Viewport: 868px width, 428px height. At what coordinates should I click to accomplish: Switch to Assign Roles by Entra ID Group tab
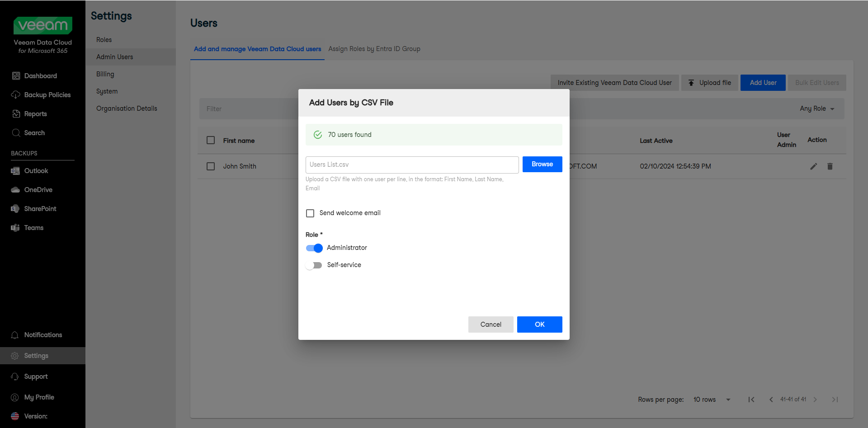pos(374,49)
